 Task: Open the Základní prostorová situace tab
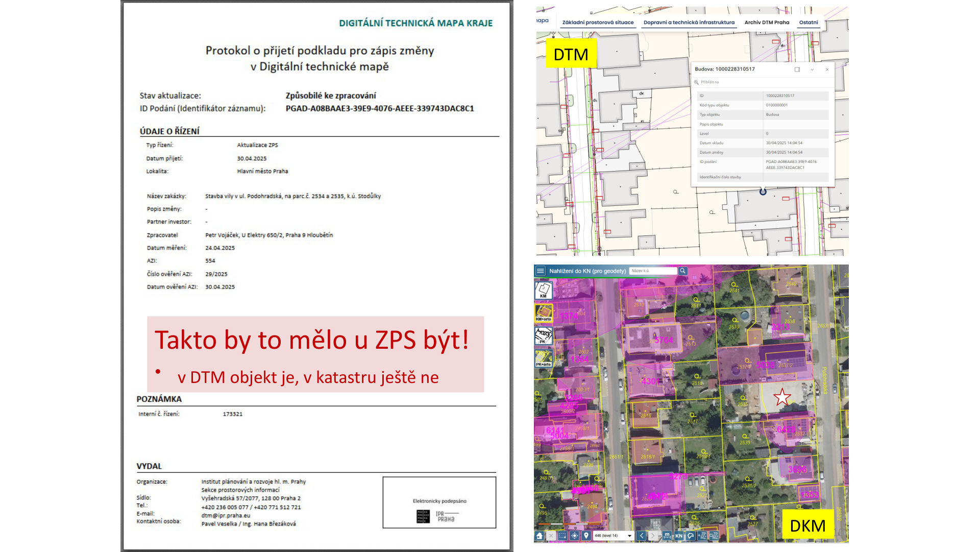(x=598, y=22)
